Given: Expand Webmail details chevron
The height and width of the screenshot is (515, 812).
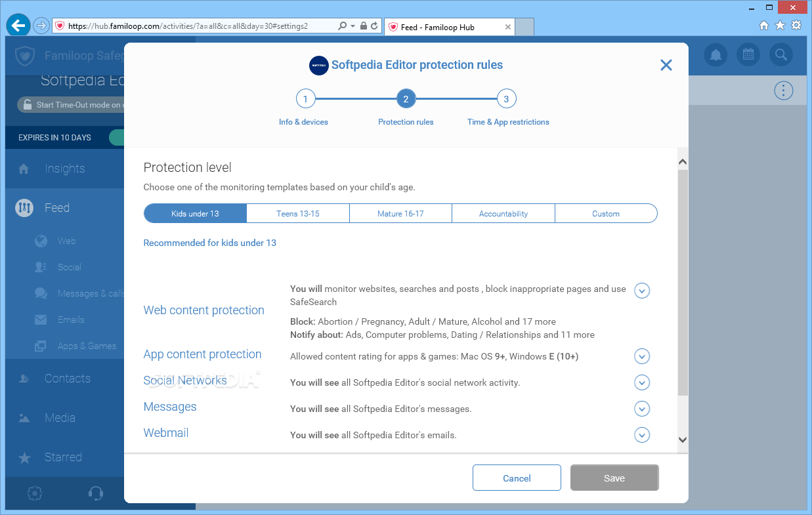Looking at the screenshot, I should pyautogui.click(x=642, y=435).
